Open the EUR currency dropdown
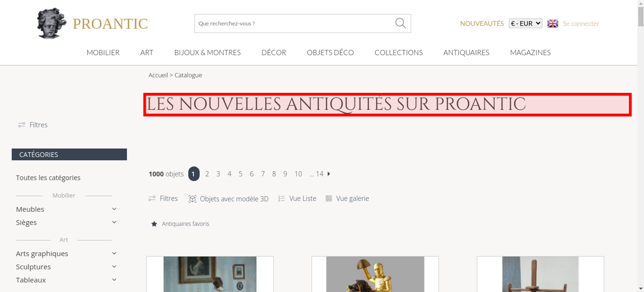This screenshot has width=644, height=292. point(526,23)
